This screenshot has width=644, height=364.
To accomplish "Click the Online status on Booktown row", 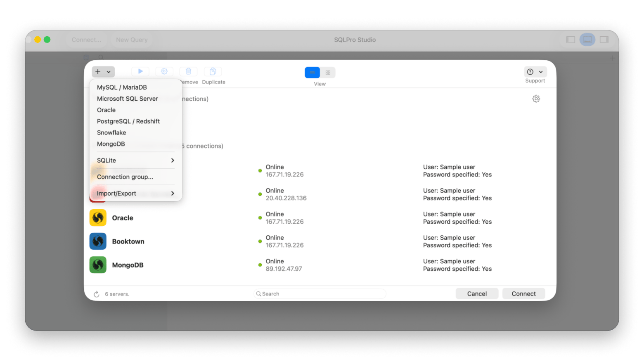I will (275, 238).
